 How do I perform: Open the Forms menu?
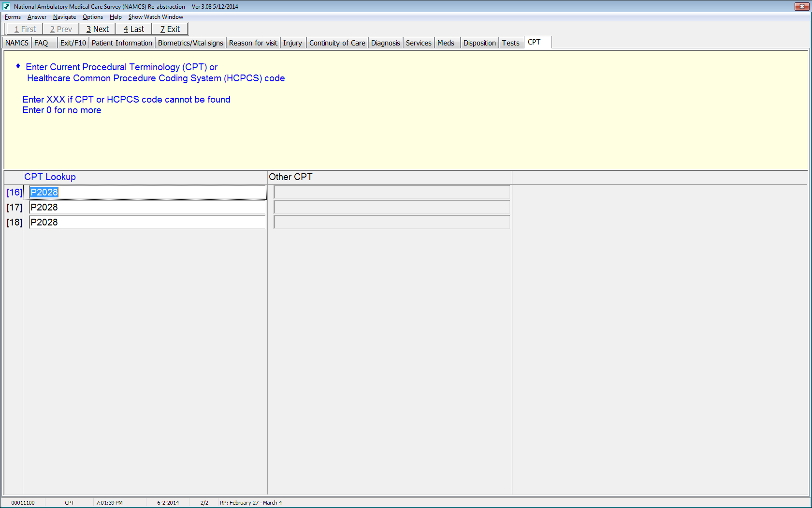click(13, 17)
